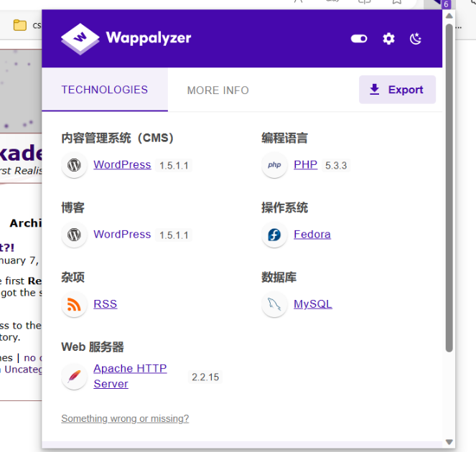Image resolution: width=476 pixels, height=452 pixels.
Task: Toggle dark mode moon icon
Action: coord(416,39)
